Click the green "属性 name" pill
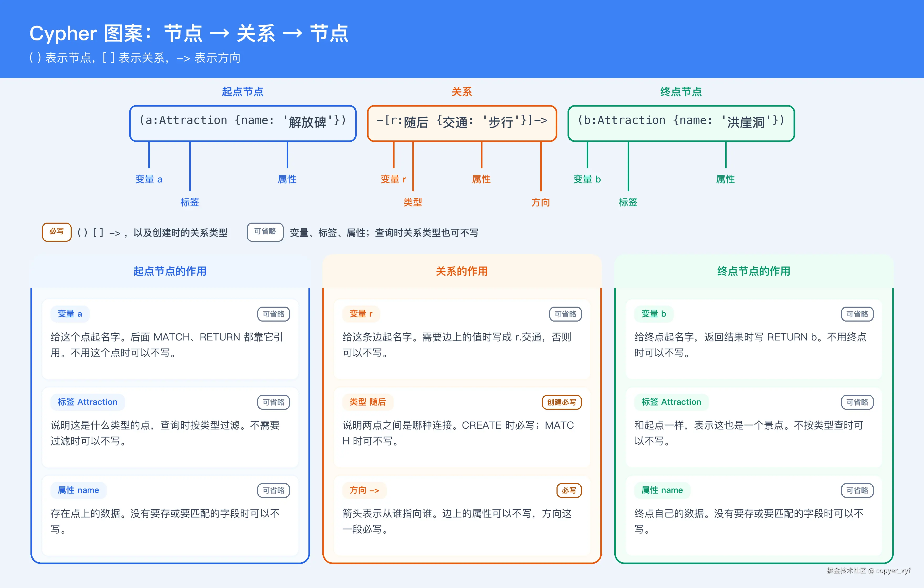The height and width of the screenshot is (588, 924). pyautogui.click(x=662, y=490)
